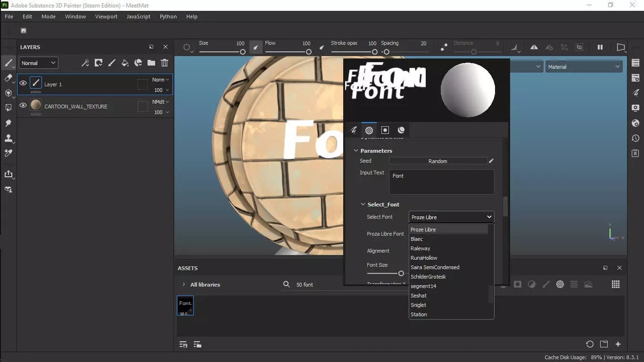Toggle size pen-pressure button beside Flow
This screenshot has width=644, height=362.
[256, 47]
